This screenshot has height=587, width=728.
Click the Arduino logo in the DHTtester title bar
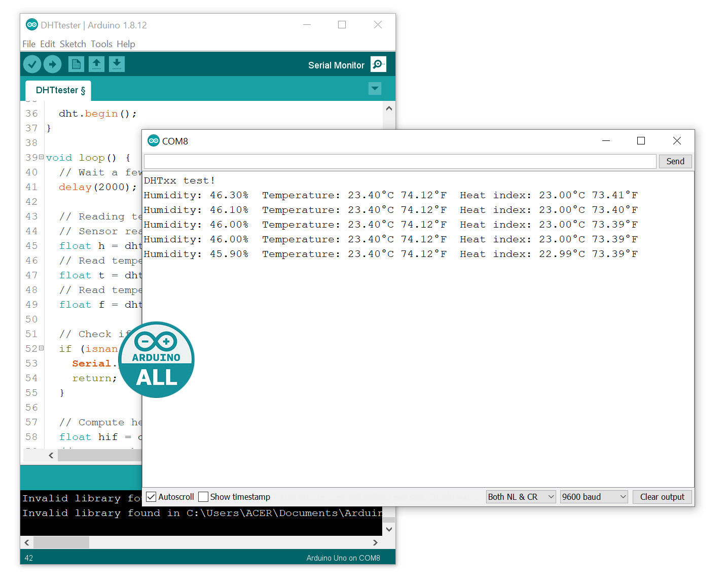(32, 25)
